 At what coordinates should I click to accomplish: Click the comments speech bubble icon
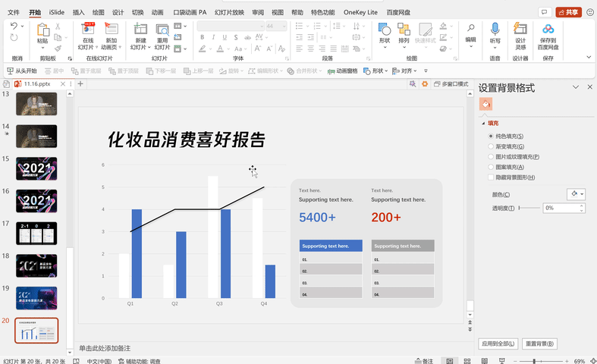coord(545,12)
